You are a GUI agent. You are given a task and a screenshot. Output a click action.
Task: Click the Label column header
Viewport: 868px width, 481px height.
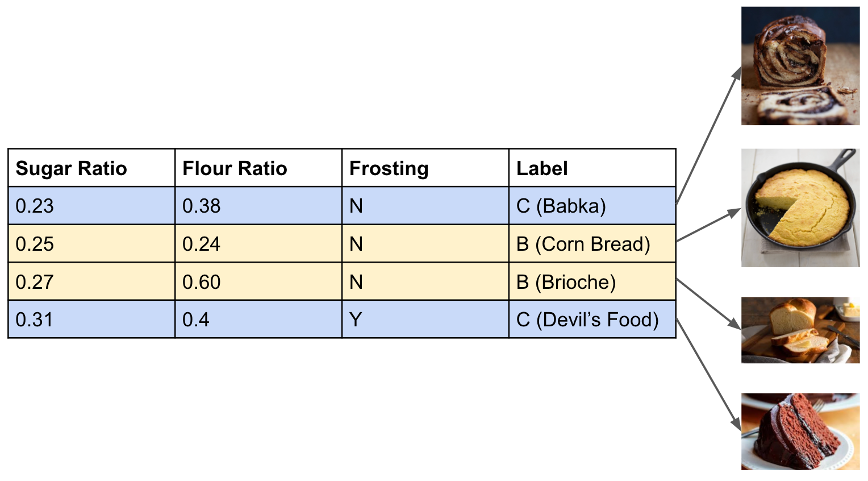592,168
